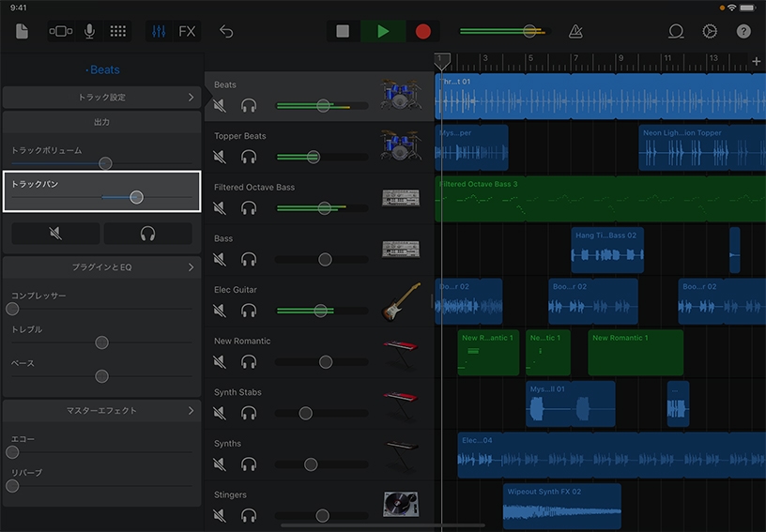
Task: Toggle the metronome icon
Action: click(574, 31)
